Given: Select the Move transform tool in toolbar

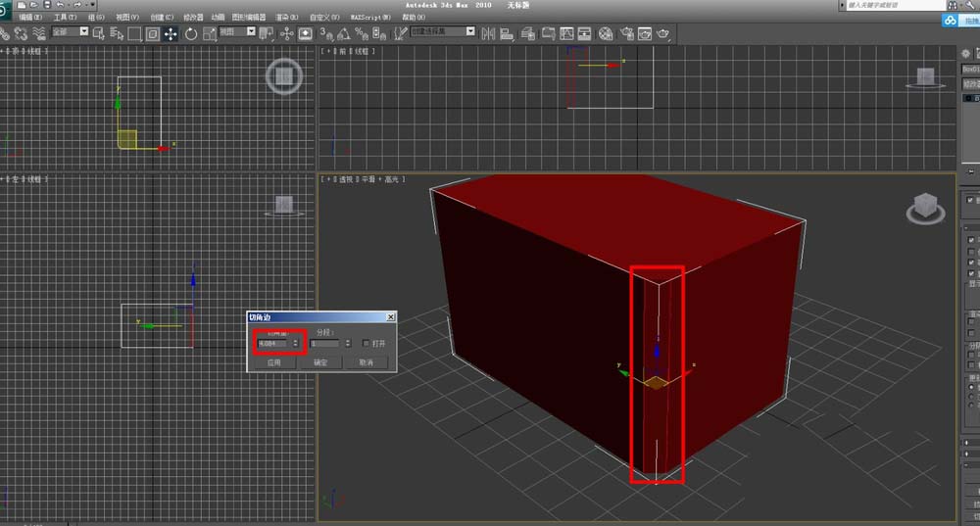Looking at the screenshot, I should [x=171, y=33].
